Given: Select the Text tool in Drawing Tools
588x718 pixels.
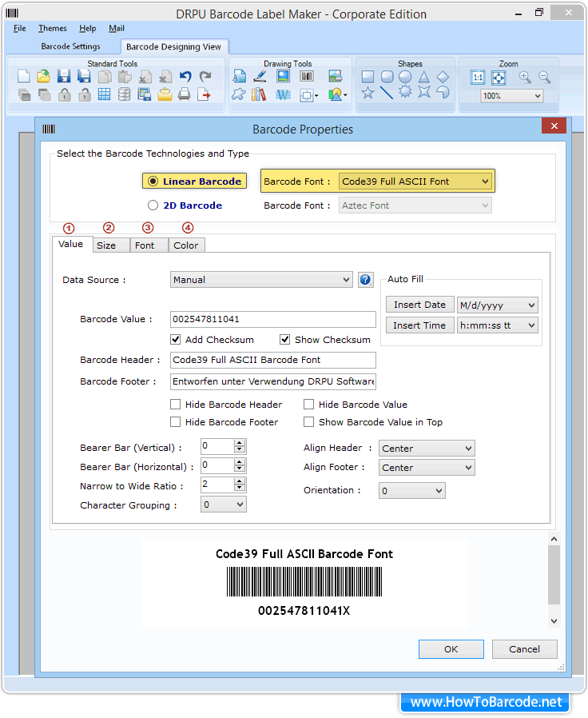Looking at the screenshot, I should point(239,77).
